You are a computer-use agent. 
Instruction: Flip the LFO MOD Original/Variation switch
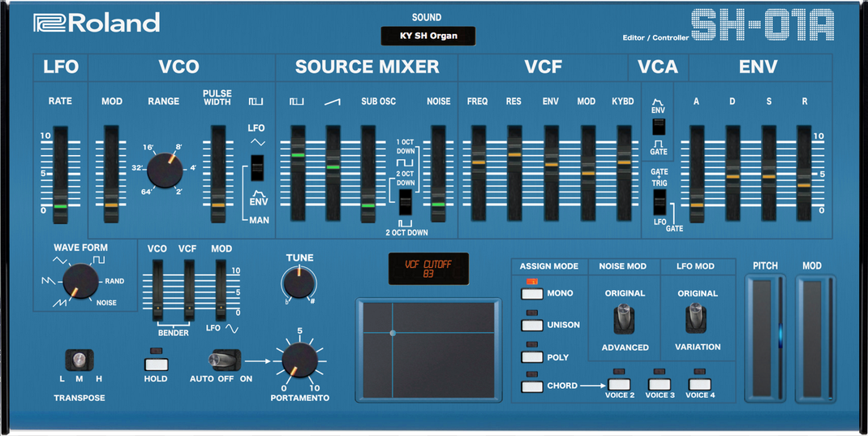696,320
